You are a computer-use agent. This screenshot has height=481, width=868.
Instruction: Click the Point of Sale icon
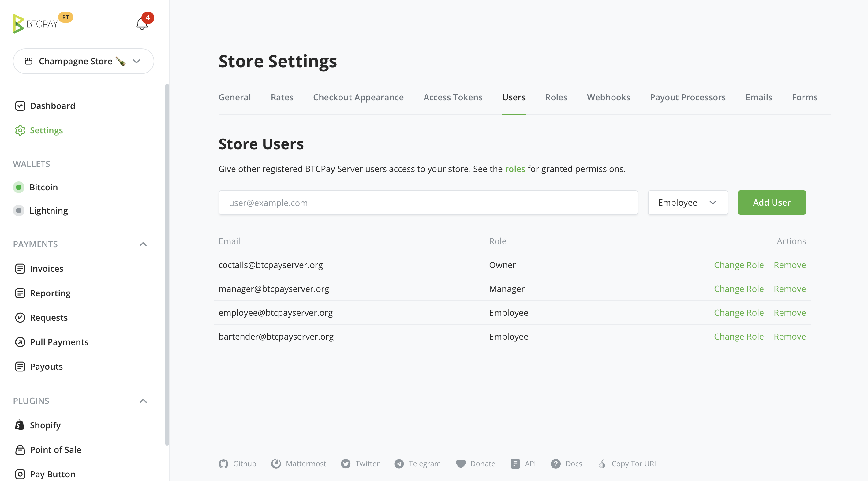(20, 449)
